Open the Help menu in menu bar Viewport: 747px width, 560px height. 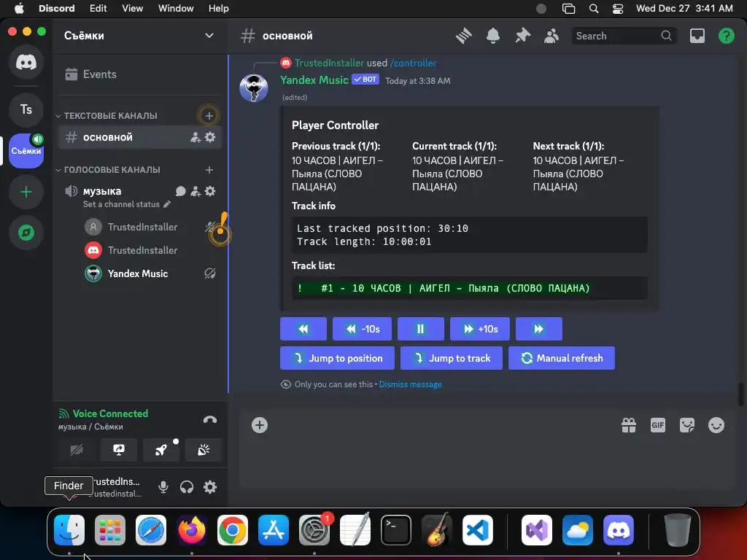tap(219, 9)
